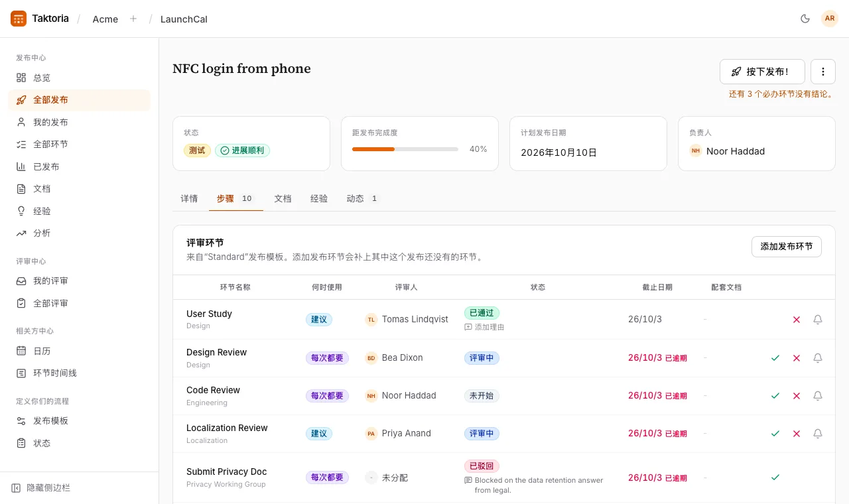Image resolution: width=849 pixels, height=504 pixels.
Task: Open AR user avatar menu
Action: click(830, 19)
